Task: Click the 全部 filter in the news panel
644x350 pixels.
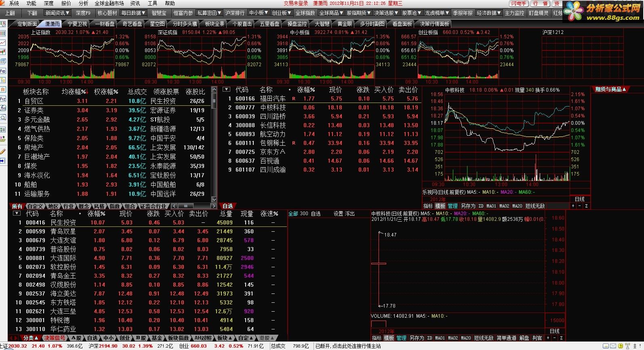Action: click(x=293, y=214)
